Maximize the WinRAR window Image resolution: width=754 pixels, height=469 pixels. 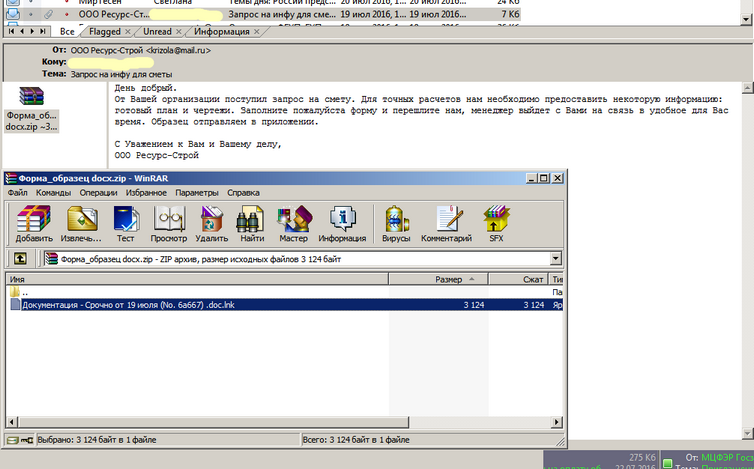pos(543,178)
